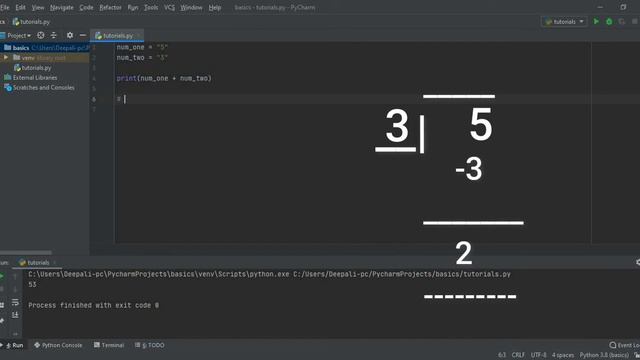Click the pin tab icon in Run panel

point(2,321)
